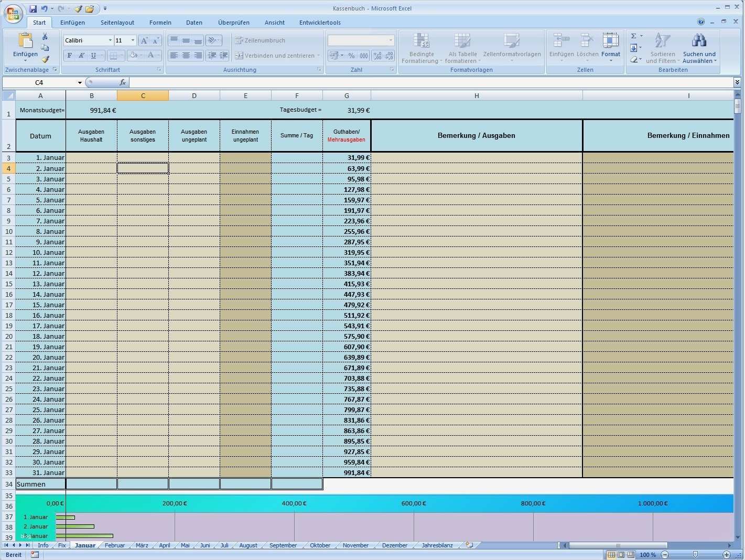Click the Als Tabelle formatieren button
Screen dimensions: 745x560
coord(462,48)
